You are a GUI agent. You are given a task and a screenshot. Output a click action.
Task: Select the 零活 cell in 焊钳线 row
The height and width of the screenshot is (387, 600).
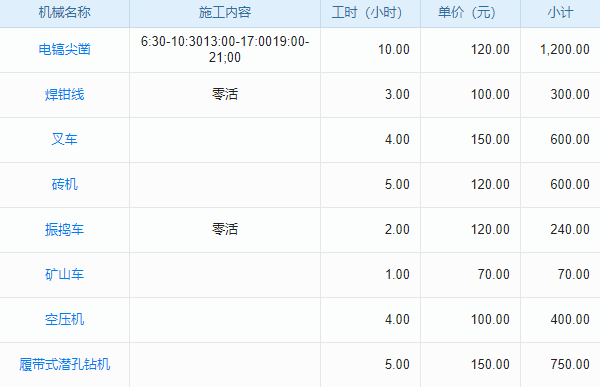point(225,94)
